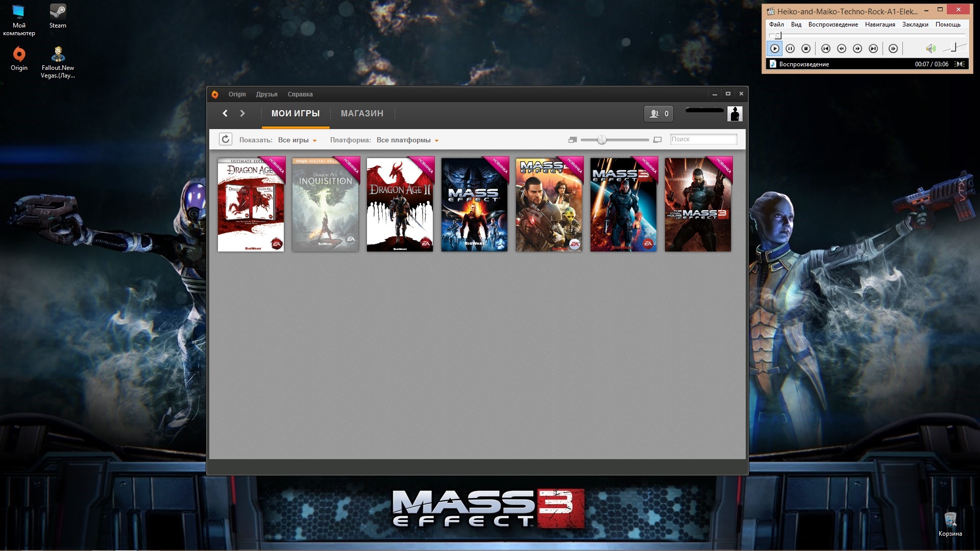Click Play in the media player

pyautogui.click(x=774, y=48)
